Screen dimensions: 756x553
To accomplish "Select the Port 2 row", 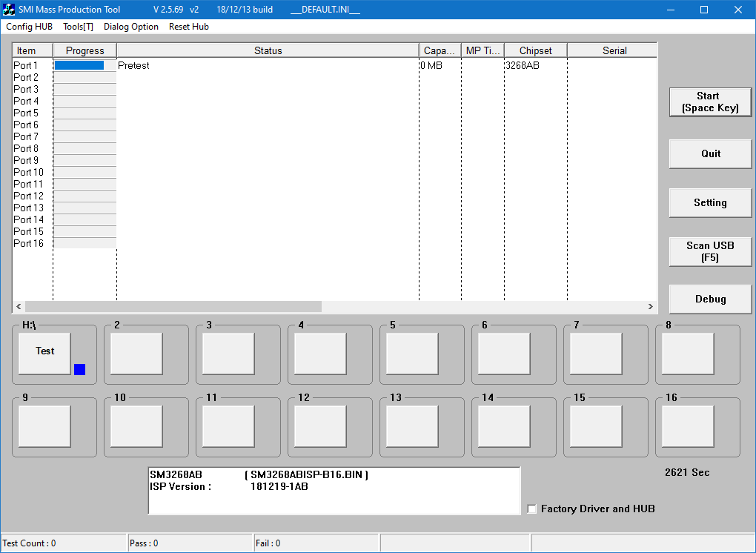I will pos(334,77).
